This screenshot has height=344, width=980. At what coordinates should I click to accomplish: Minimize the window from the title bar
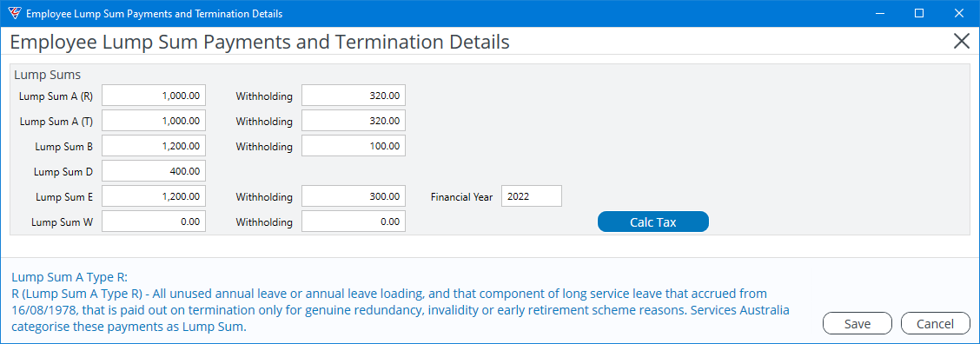tap(879, 13)
